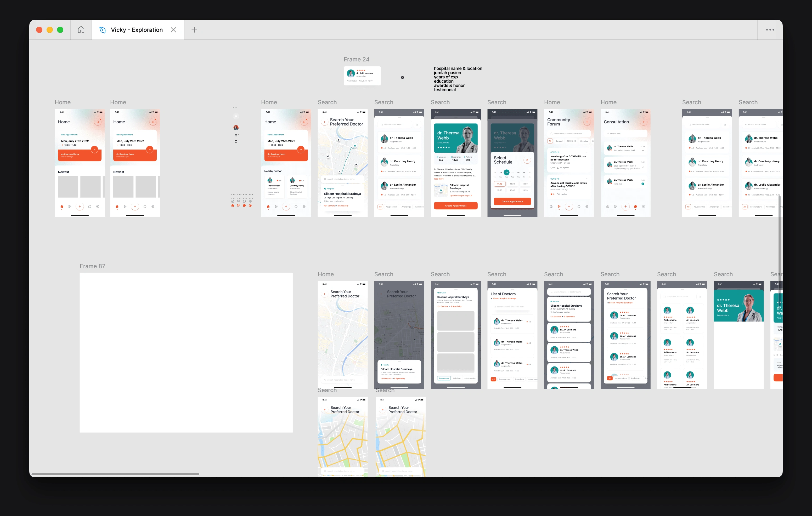812x516 pixels.
Task: Click the Figma file tab icon
Action: 104,29
